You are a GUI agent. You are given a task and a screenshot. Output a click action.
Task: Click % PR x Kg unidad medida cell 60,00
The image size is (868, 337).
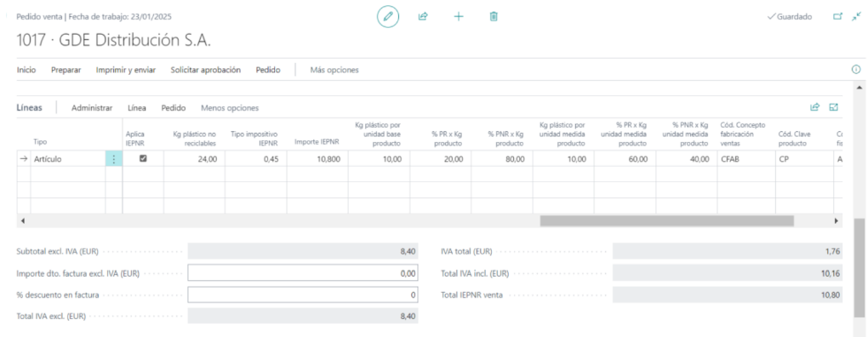coord(625,159)
